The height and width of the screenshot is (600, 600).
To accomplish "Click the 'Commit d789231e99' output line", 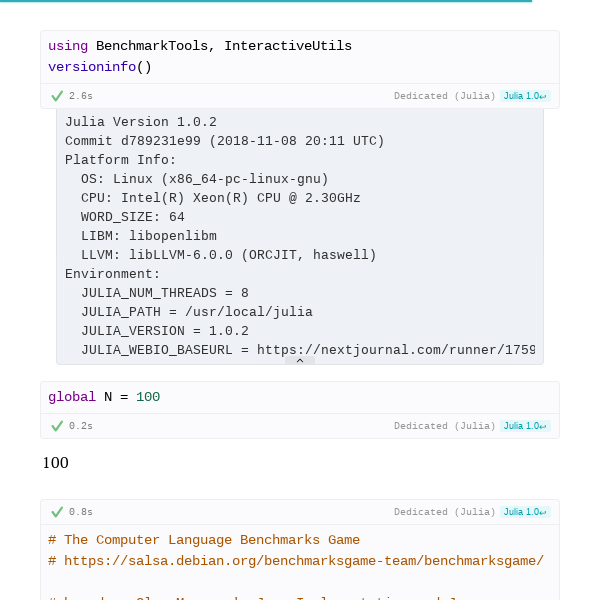I will click(225, 141).
